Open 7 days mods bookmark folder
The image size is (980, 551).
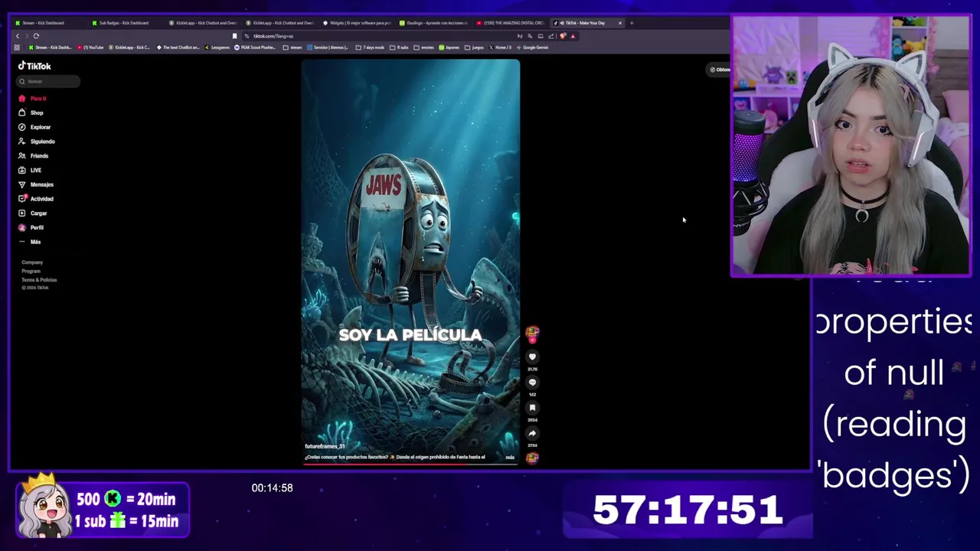click(x=371, y=47)
